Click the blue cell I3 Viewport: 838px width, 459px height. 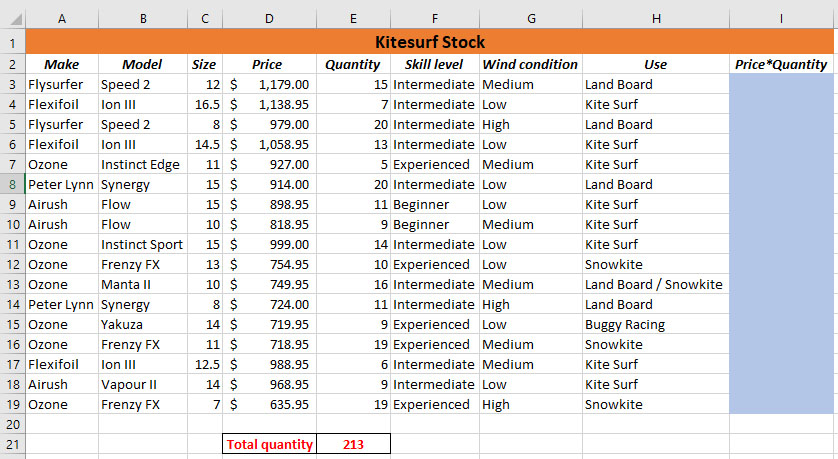(781, 84)
